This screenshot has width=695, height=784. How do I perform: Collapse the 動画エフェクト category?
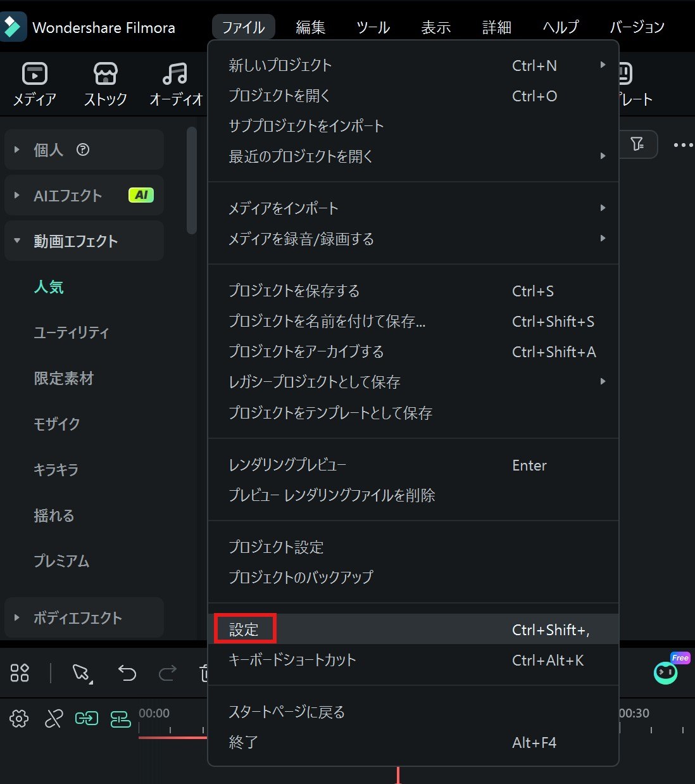point(84,241)
